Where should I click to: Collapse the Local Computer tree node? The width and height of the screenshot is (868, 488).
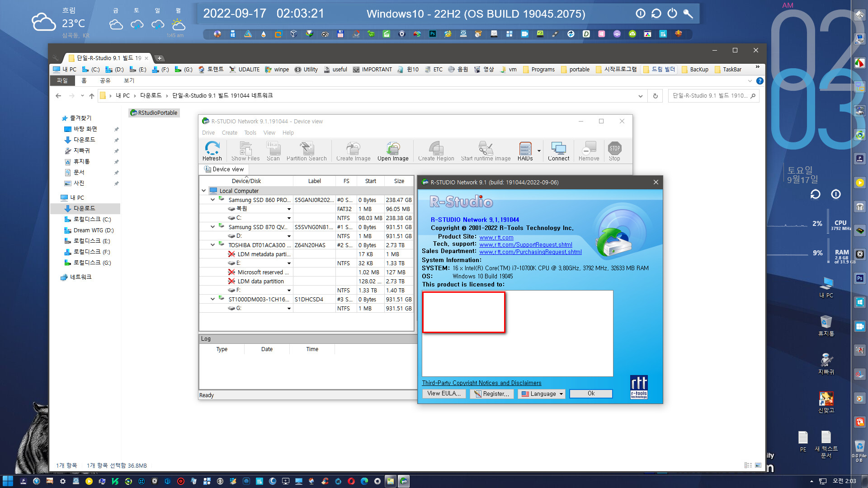click(x=204, y=191)
